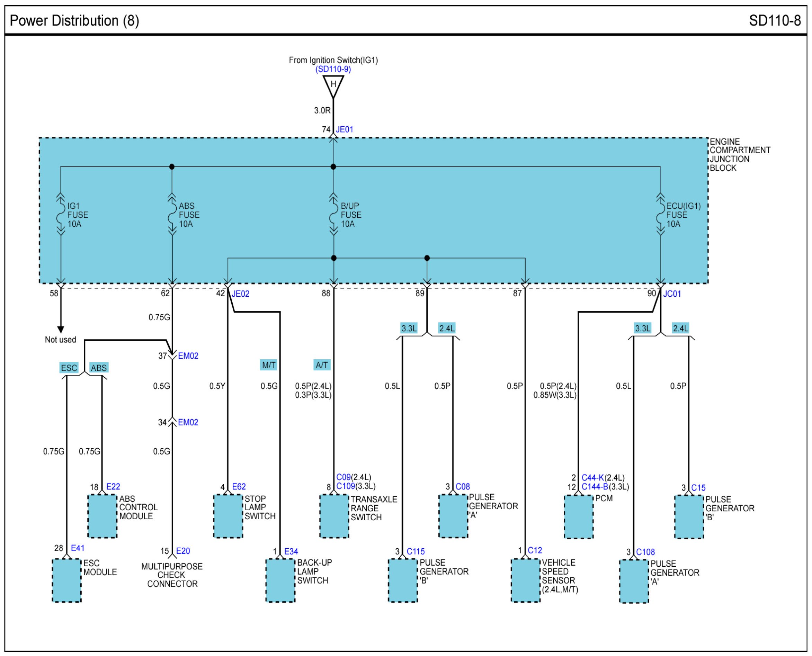
Task: Click the A/T option tag
Action: [x=322, y=365]
